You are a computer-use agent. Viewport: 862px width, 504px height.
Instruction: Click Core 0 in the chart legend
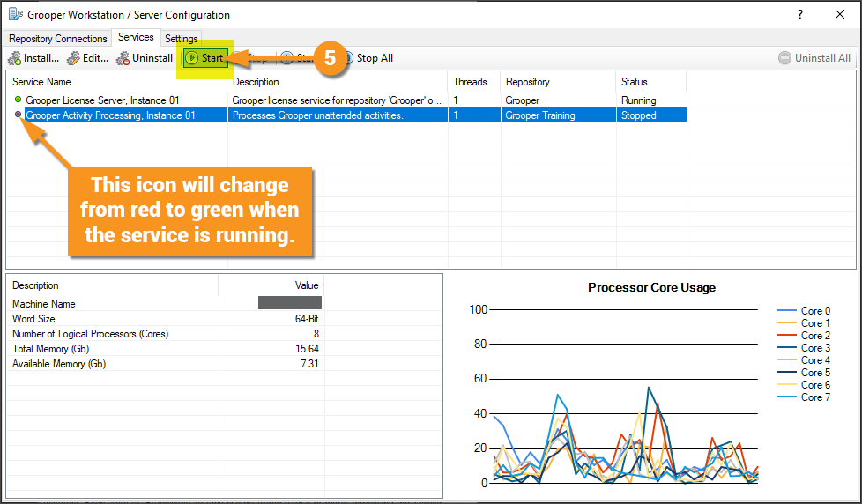pos(804,310)
